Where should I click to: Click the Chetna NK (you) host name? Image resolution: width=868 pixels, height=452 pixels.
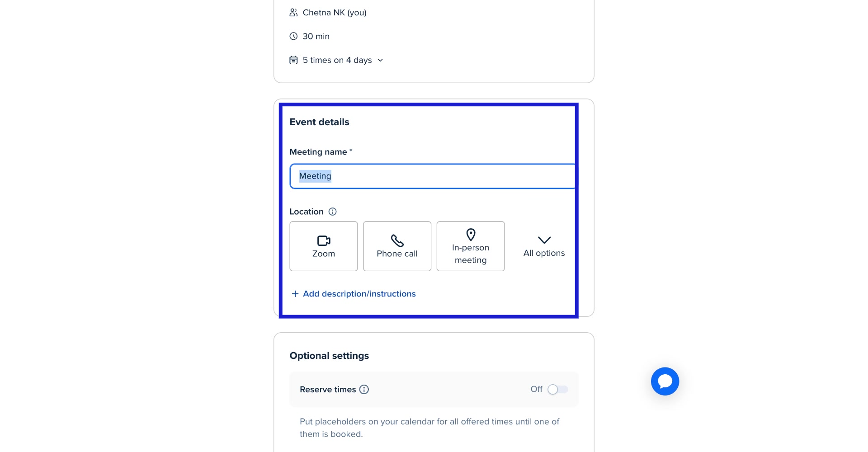(334, 13)
